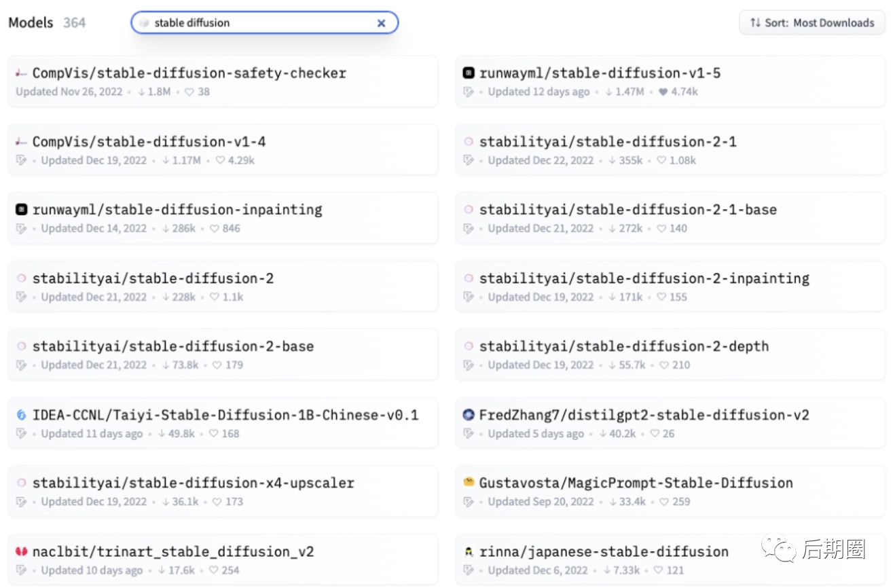Click the runwayml avatar on stable-diffusion-v1-5
Viewport: 895px width, 588px height.
point(469,73)
